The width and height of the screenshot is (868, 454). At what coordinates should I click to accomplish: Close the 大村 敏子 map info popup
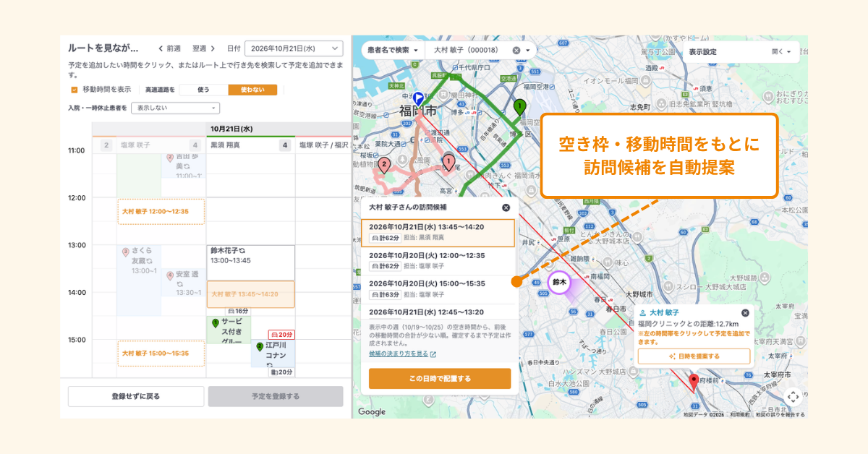(745, 313)
